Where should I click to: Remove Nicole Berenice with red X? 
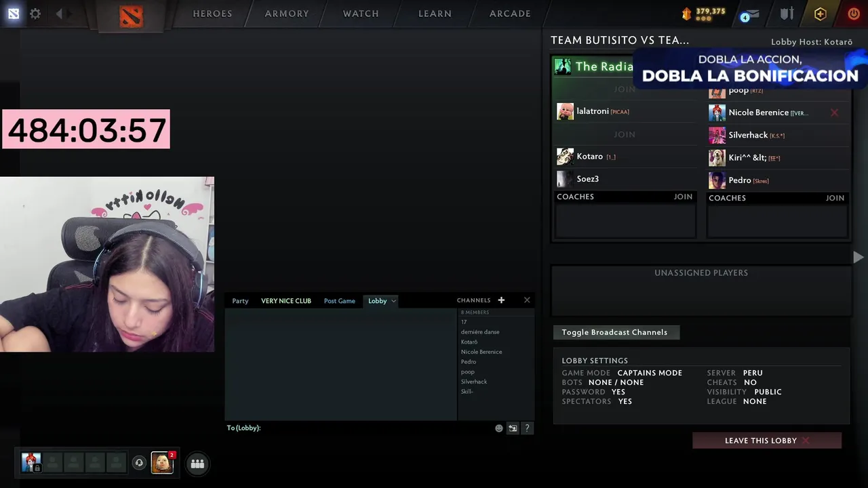[x=835, y=113]
